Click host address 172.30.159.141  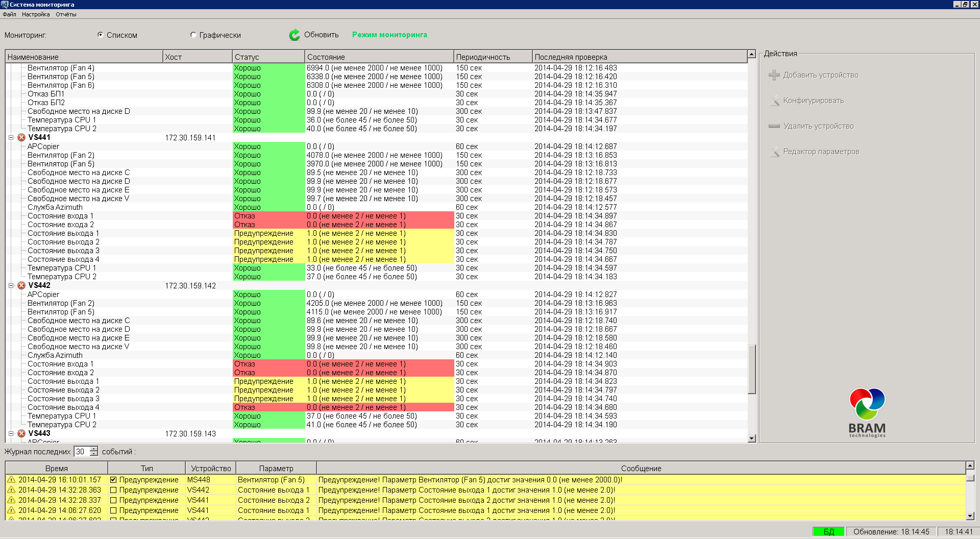(190, 138)
